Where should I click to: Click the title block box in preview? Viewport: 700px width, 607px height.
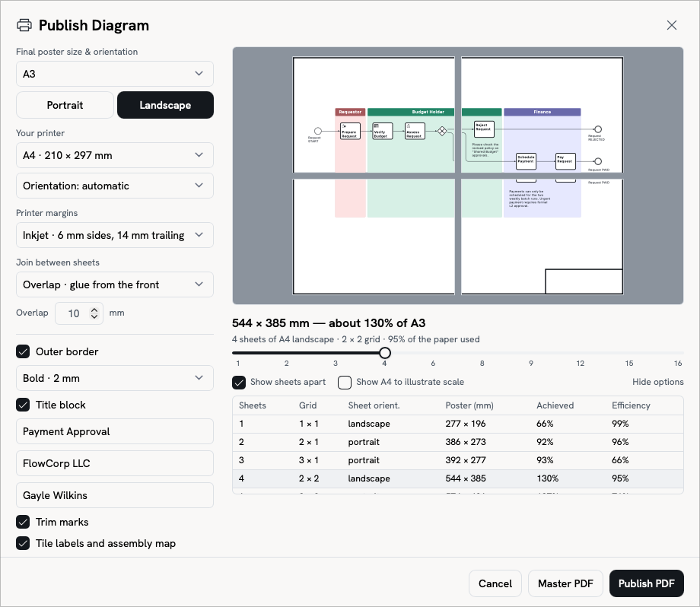click(584, 281)
